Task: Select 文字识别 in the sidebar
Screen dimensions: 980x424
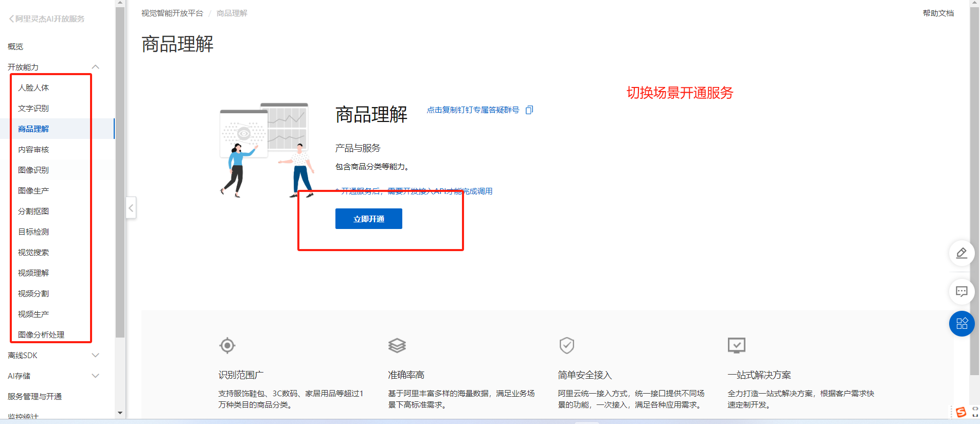Action: point(33,108)
